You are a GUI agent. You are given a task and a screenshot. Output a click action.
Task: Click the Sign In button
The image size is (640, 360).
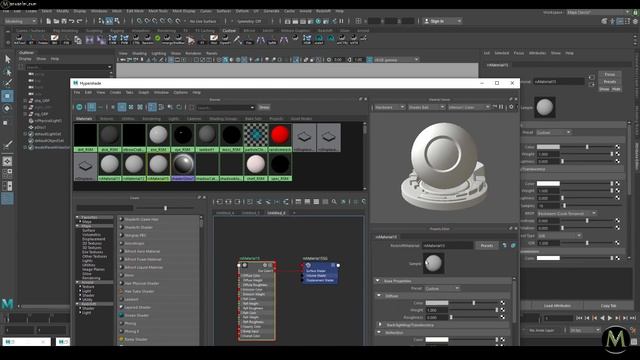pyautogui.click(x=442, y=21)
